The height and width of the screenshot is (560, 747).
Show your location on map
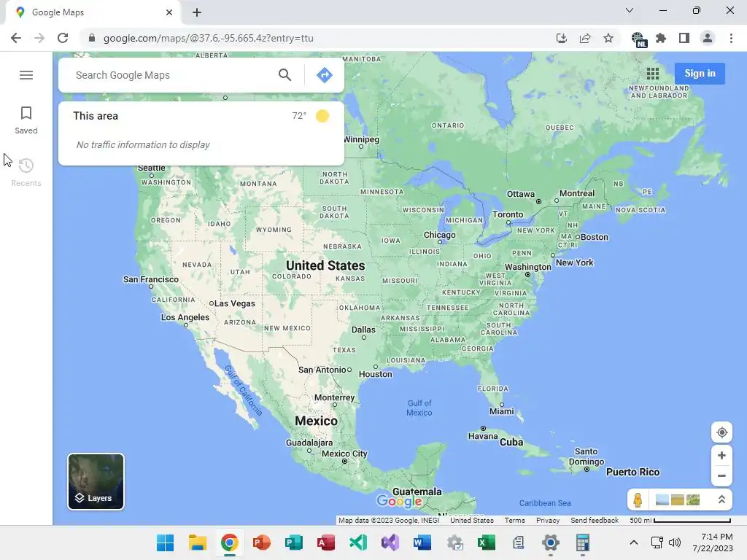721,432
